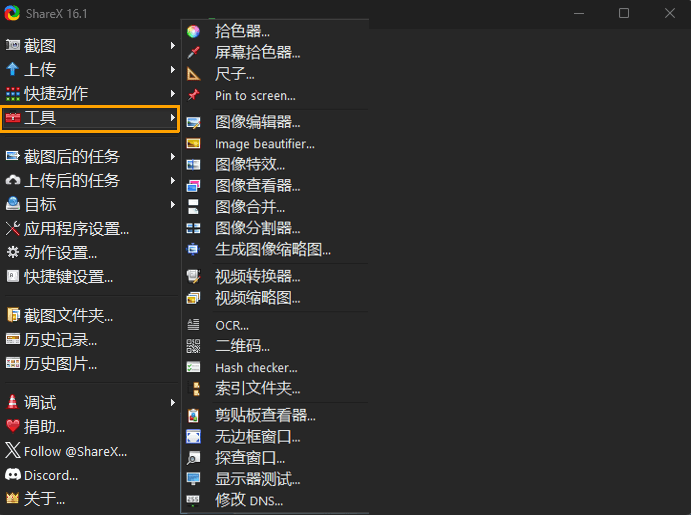Expand the 上传后的任务 submenu arrow
691x515 pixels.
pyautogui.click(x=173, y=181)
